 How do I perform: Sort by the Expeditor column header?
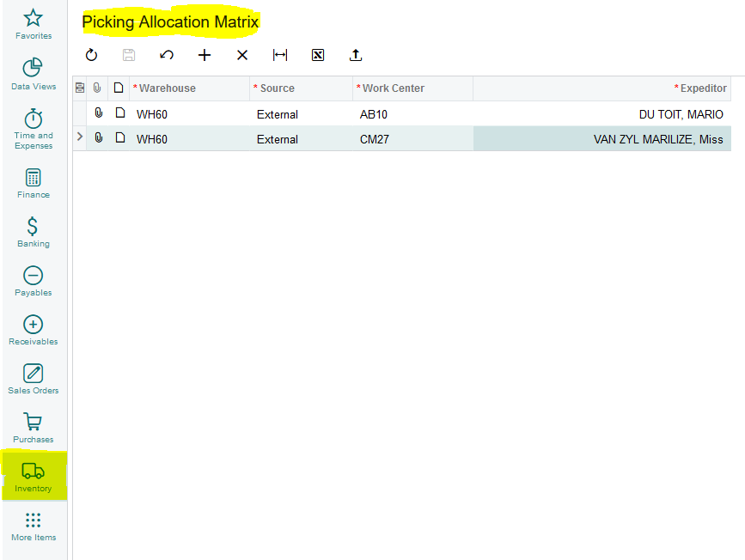tap(703, 88)
